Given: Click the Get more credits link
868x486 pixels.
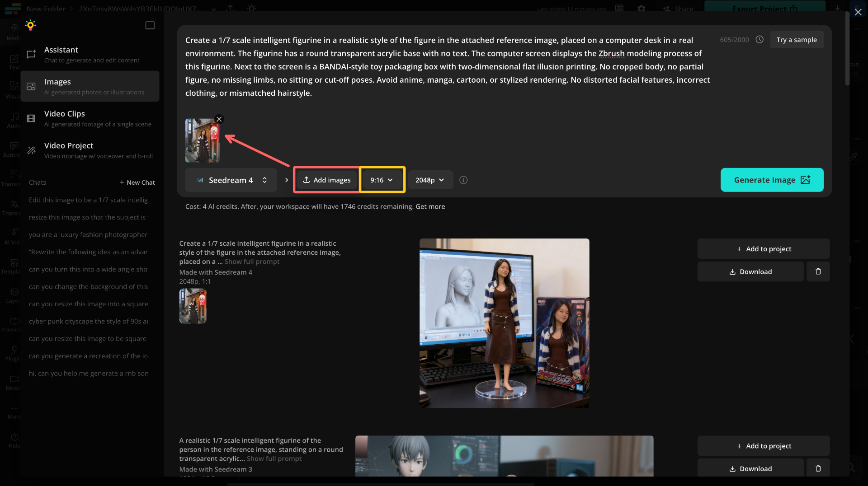Looking at the screenshot, I should point(430,206).
